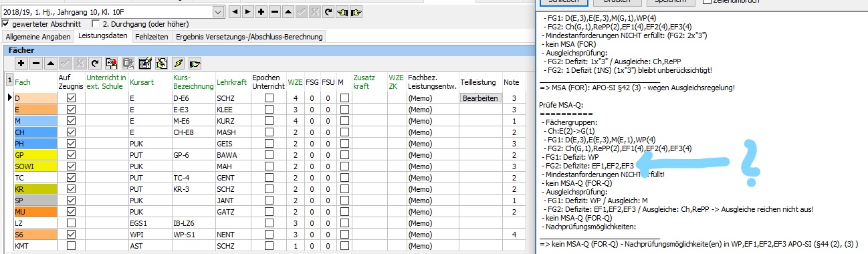This screenshot has width=868, height=254.
Task: Uncheck 'Auf Zeugnis' for subject SOWI
Action: point(72,166)
